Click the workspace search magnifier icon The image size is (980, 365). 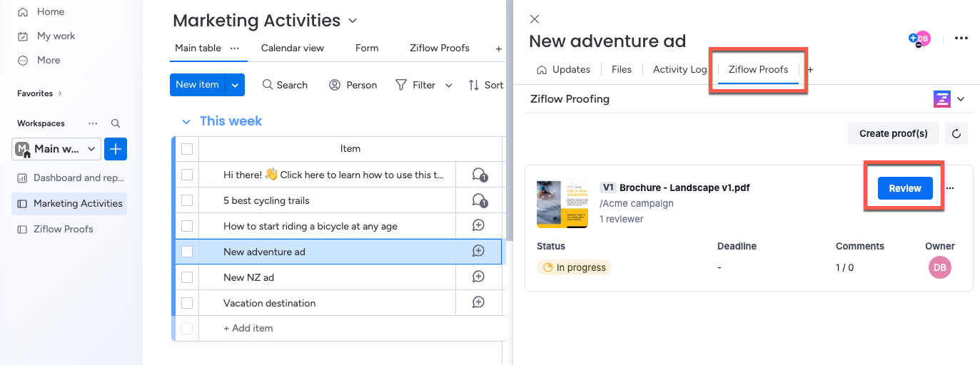[x=116, y=123]
